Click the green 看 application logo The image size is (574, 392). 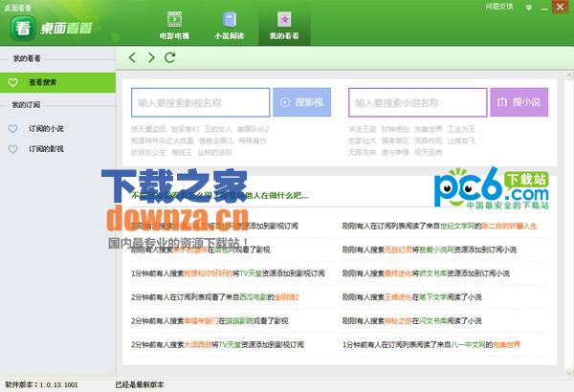tap(23, 28)
